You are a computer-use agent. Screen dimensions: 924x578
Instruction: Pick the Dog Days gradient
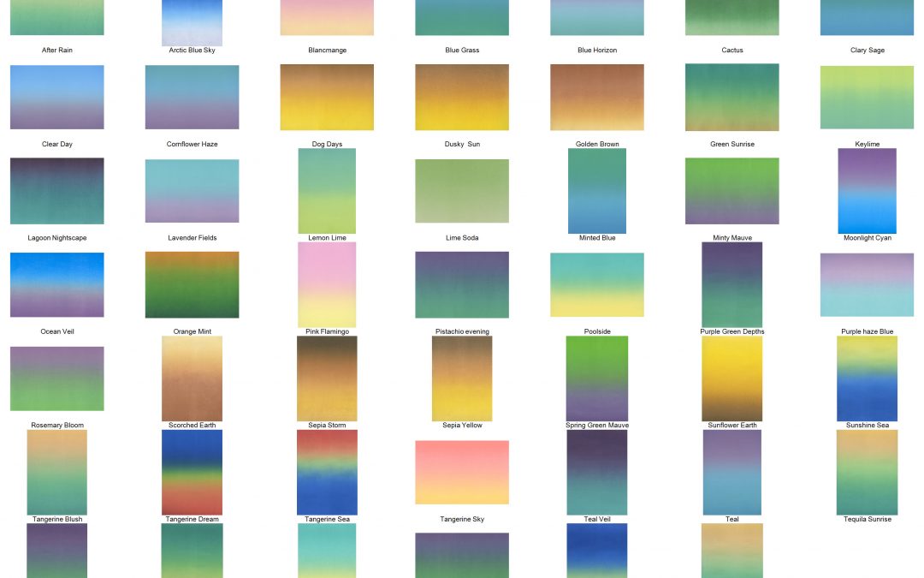click(327, 97)
